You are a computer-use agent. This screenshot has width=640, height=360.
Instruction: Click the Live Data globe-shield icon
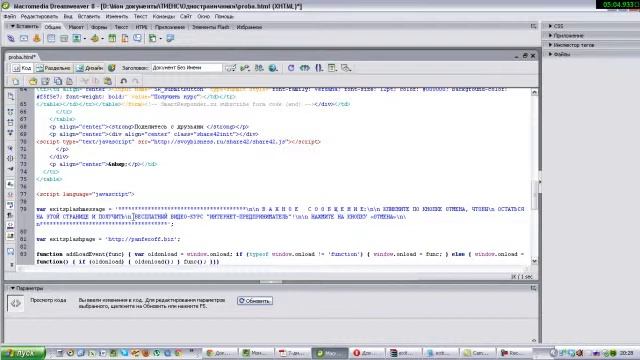[x=111, y=68]
